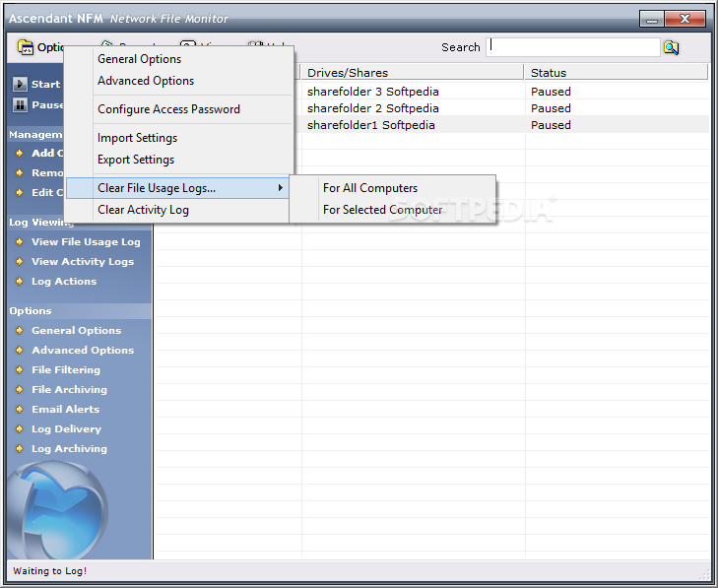The image size is (718, 588).
Task: Sort by Drives/Shares column header
Action: pyautogui.click(x=412, y=73)
